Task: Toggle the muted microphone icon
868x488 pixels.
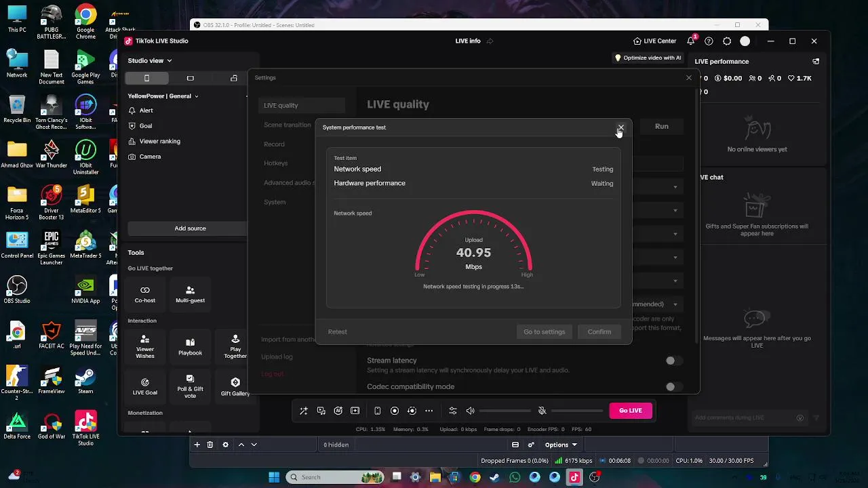Action: [x=542, y=411]
